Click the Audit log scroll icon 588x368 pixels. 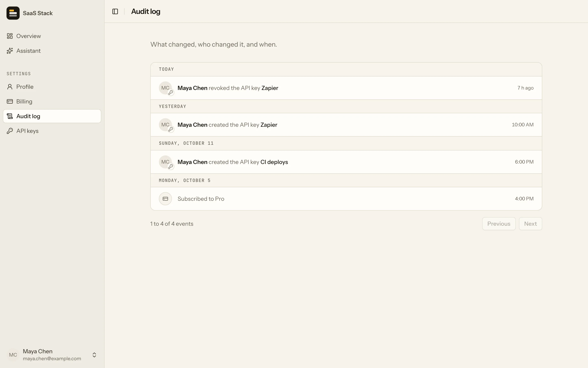tap(10, 116)
